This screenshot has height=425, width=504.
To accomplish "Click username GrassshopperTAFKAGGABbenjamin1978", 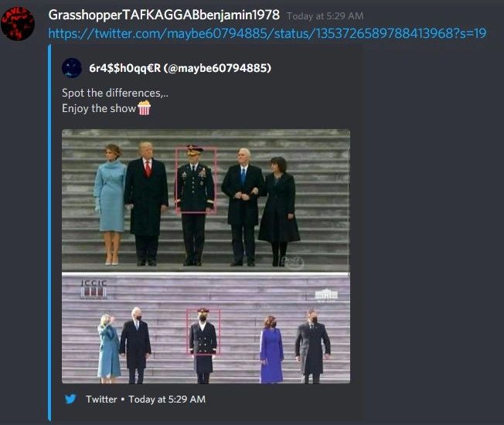I will [164, 15].
